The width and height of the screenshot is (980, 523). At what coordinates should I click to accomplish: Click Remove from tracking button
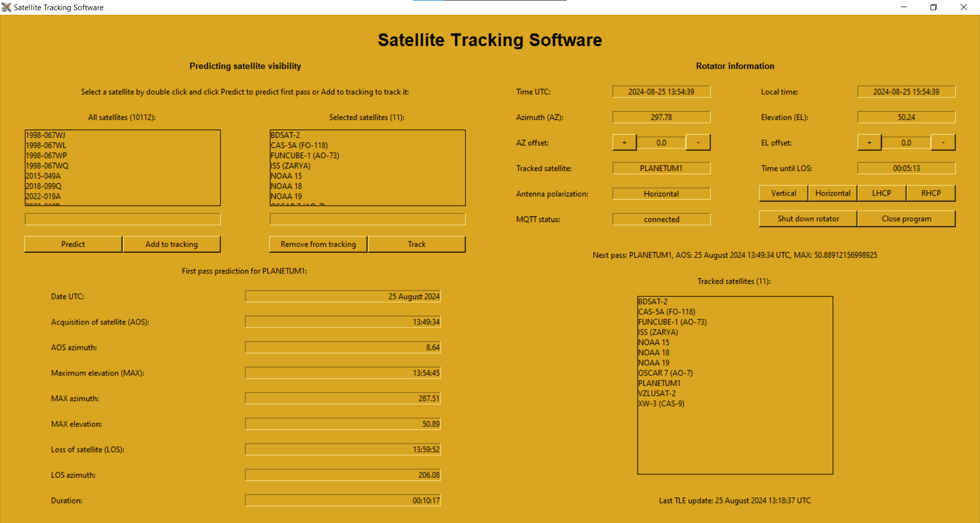[318, 244]
